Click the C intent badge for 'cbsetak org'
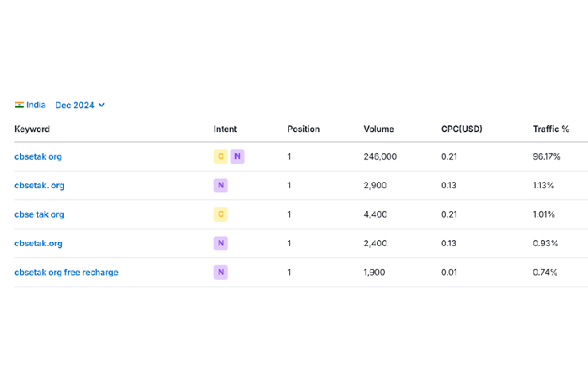The image size is (588, 378). coord(220,156)
